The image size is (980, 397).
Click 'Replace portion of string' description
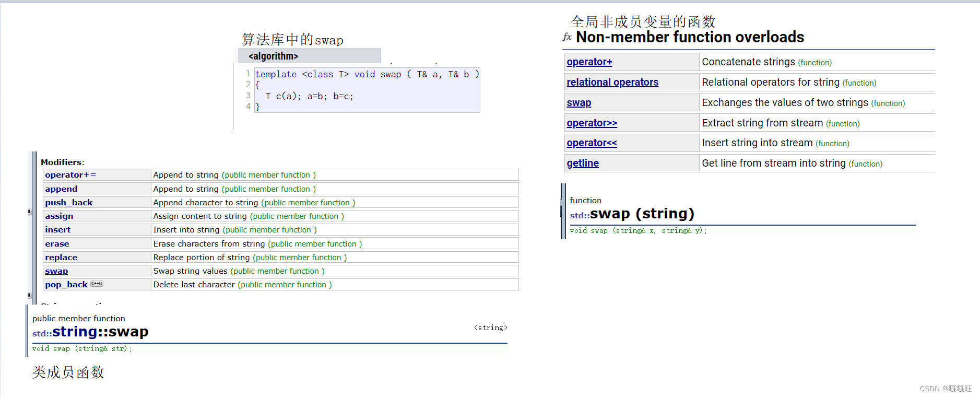(x=201, y=258)
